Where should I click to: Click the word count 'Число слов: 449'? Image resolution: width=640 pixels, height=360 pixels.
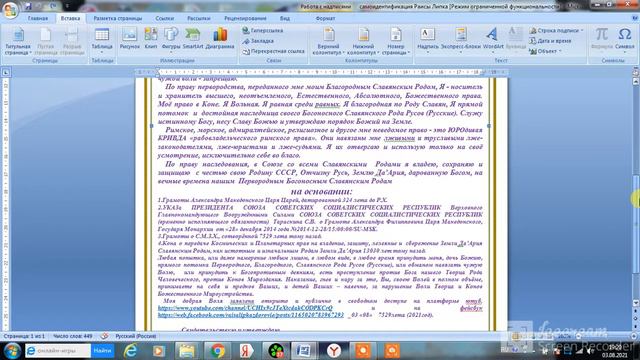coord(73,336)
